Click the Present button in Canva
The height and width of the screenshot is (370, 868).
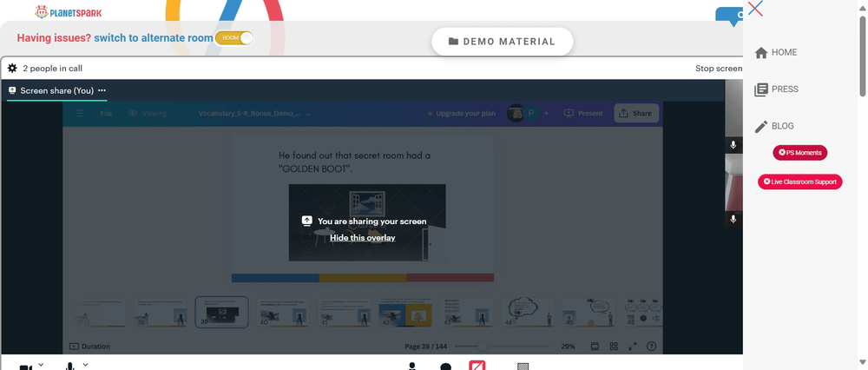pos(583,113)
